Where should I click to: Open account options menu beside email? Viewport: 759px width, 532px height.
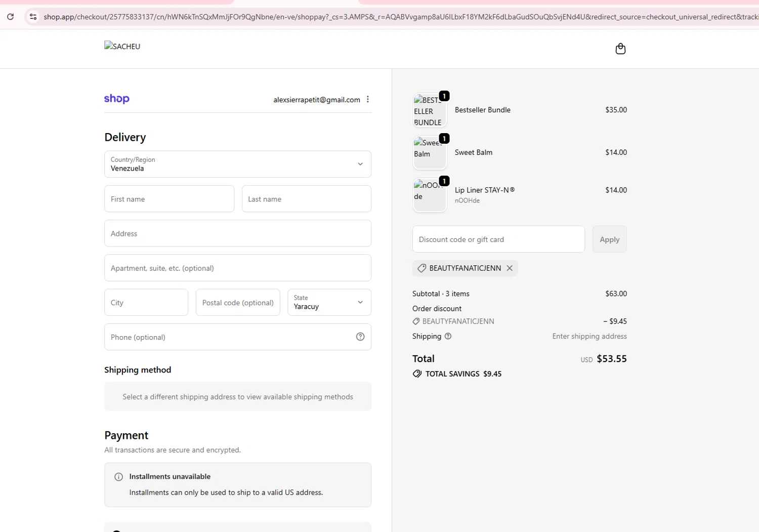coord(368,99)
